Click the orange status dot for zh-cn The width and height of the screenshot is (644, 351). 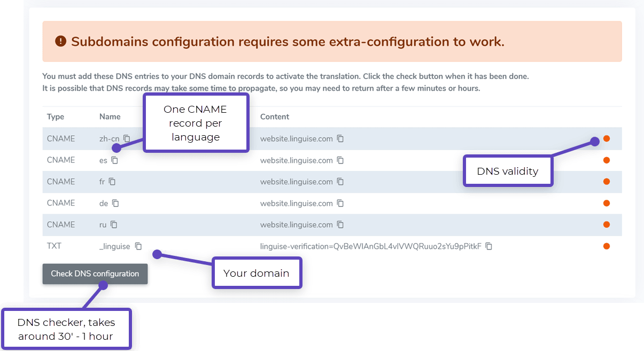click(607, 138)
